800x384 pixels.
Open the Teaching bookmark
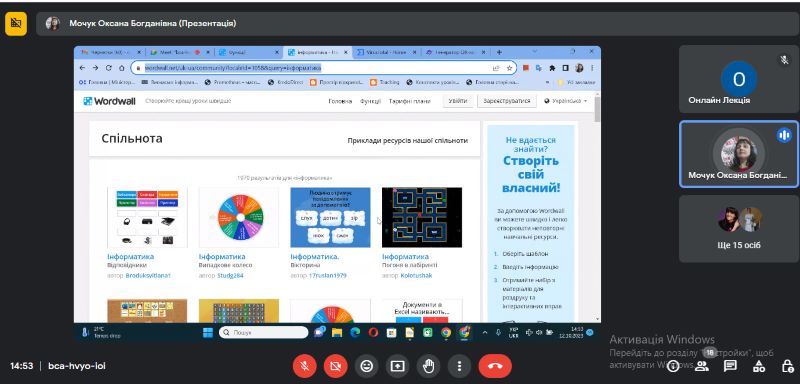385,82
